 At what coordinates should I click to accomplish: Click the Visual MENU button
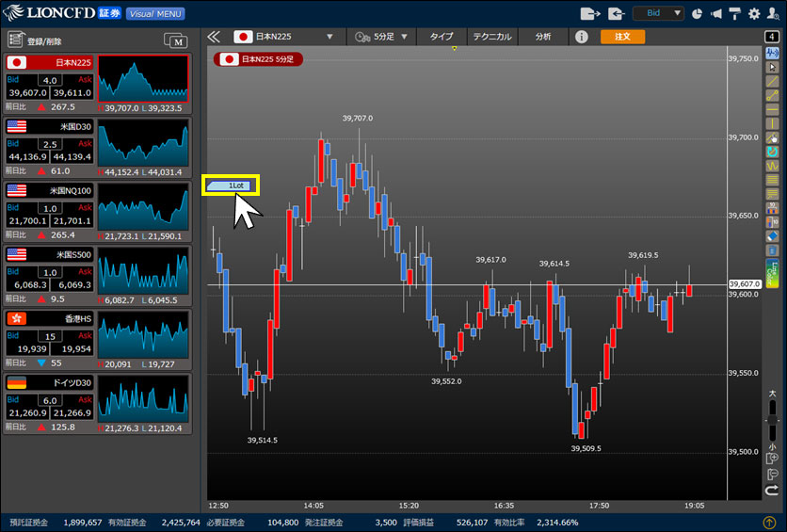click(155, 14)
